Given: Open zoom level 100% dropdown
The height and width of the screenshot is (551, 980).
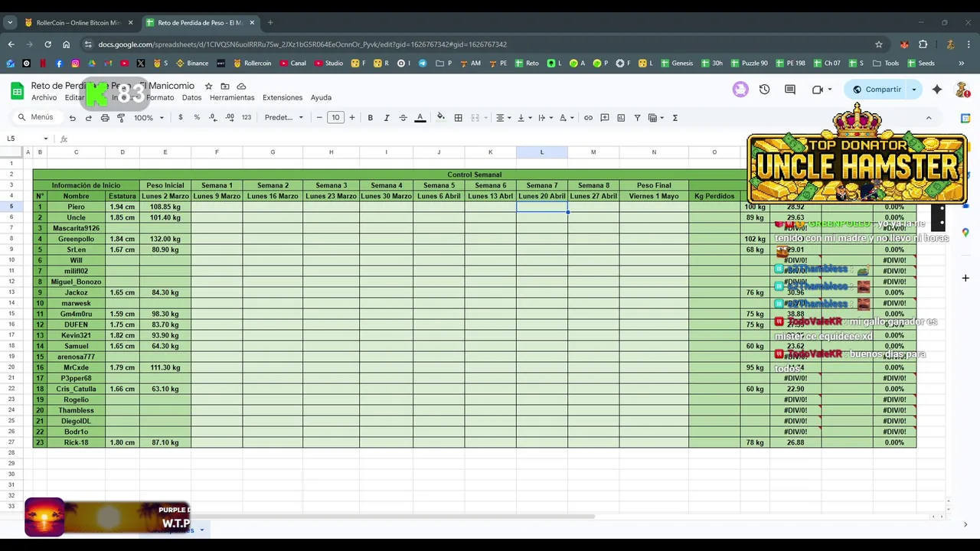Looking at the screenshot, I should [148, 118].
